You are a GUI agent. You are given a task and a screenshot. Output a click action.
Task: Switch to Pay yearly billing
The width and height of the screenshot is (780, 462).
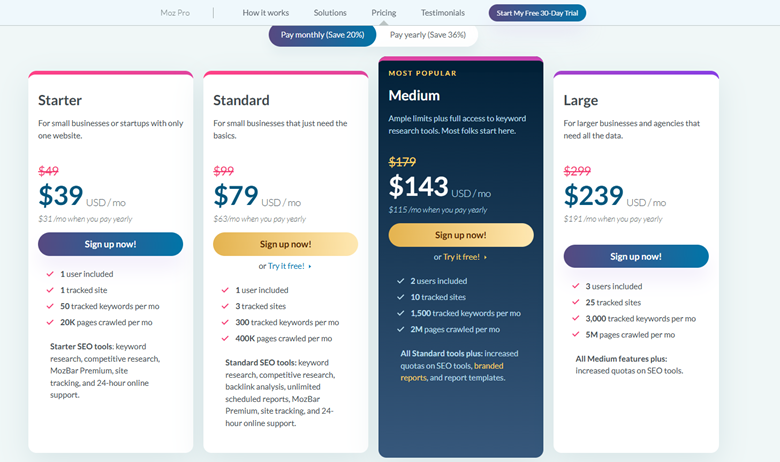[x=427, y=35]
